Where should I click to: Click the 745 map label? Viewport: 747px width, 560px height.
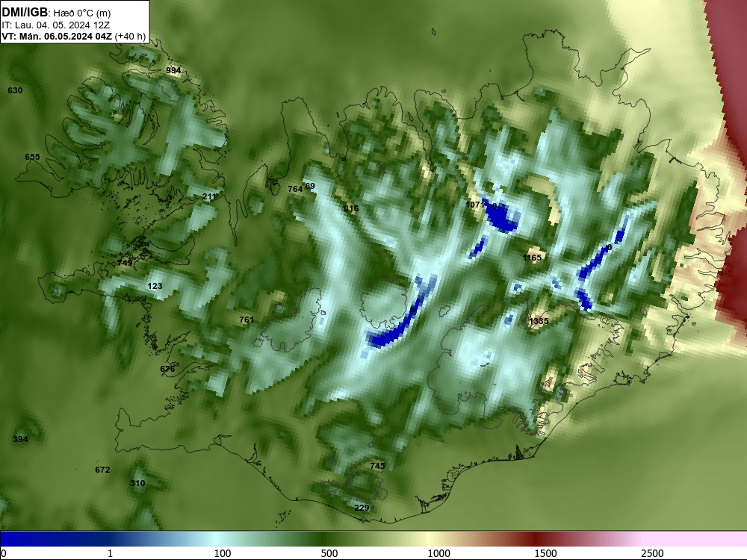coord(377,466)
